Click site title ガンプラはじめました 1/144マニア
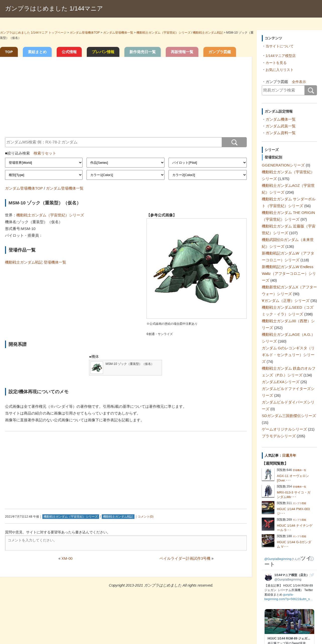Screen dimensions: 322x644 pyautogui.click(x=54, y=9)
